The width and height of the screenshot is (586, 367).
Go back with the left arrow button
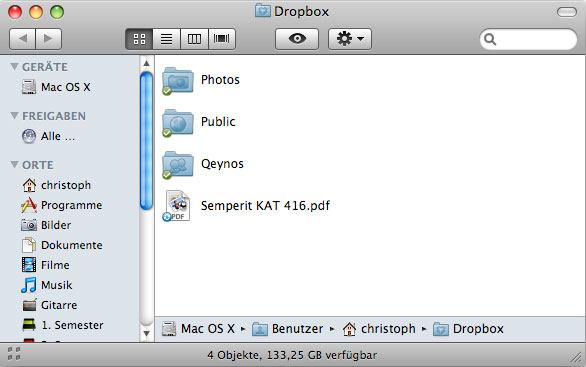tap(22, 38)
